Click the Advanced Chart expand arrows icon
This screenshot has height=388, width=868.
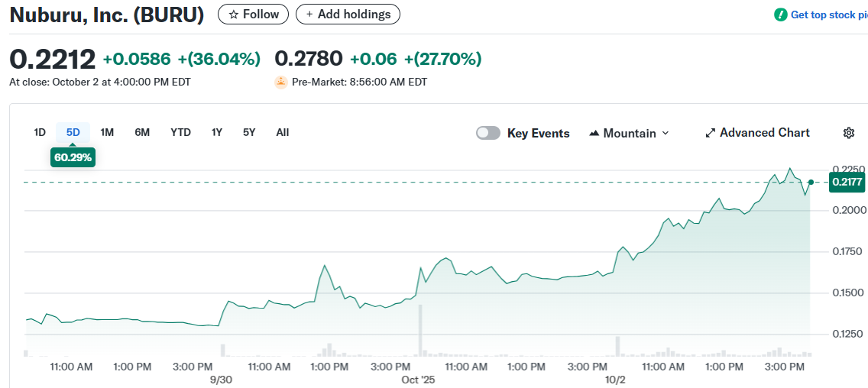[711, 133]
